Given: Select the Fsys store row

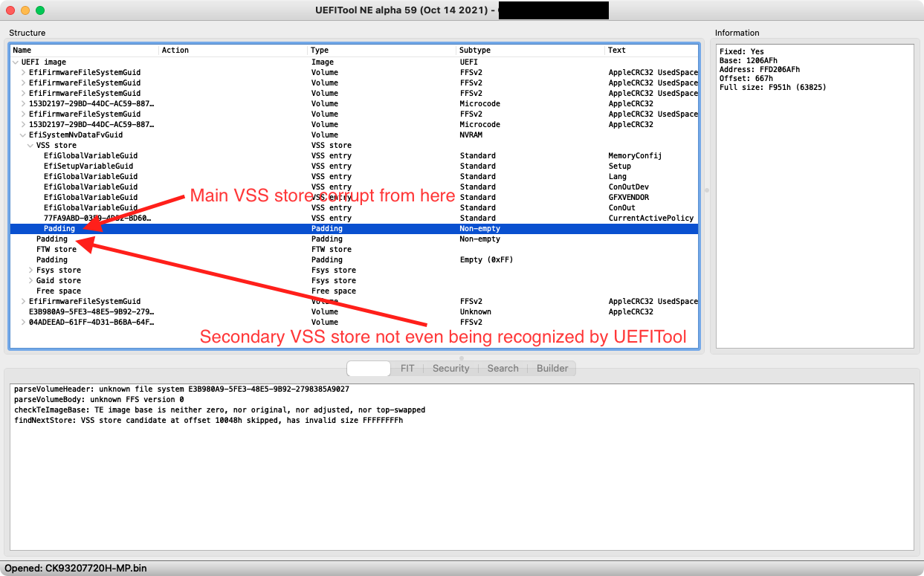Looking at the screenshot, I should click(x=355, y=271).
